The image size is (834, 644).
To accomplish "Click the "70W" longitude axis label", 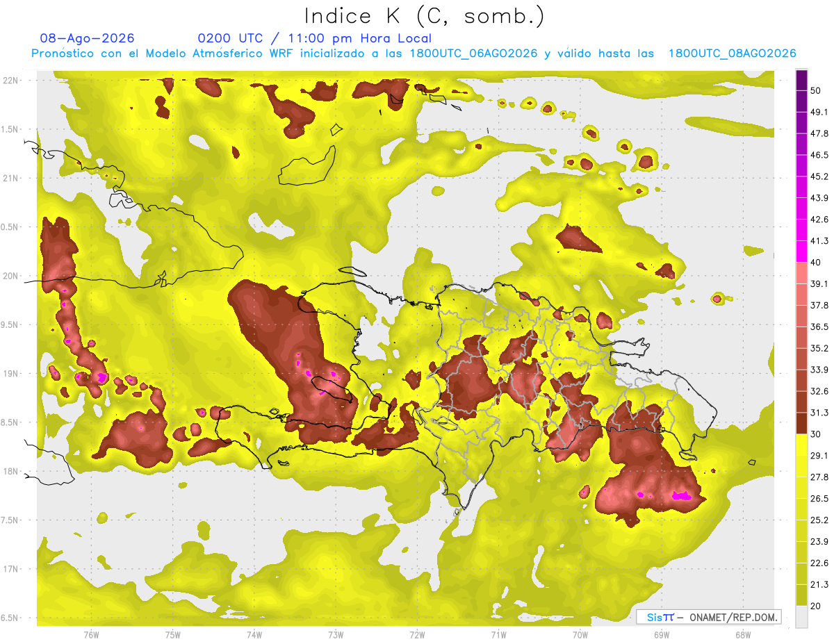I will tap(580, 635).
